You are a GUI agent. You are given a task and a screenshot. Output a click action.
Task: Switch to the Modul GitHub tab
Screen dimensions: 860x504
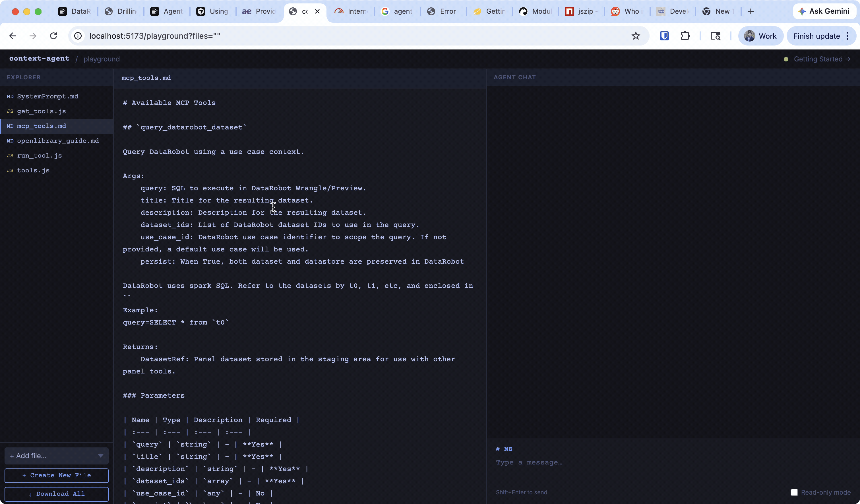tap(536, 12)
